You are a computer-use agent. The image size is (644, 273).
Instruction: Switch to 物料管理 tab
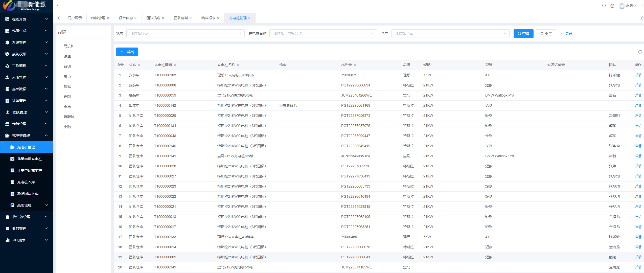coord(98,18)
